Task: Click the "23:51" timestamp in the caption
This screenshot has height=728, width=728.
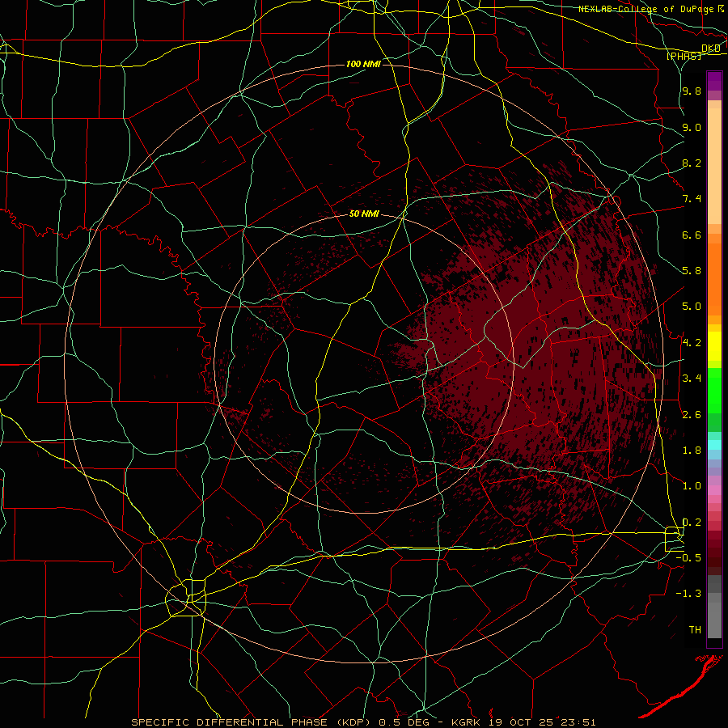Action: point(578,722)
